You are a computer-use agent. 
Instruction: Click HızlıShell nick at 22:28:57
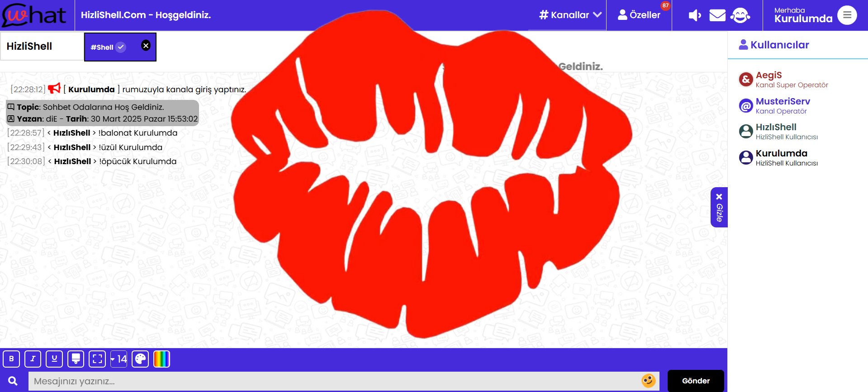pos(71,133)
